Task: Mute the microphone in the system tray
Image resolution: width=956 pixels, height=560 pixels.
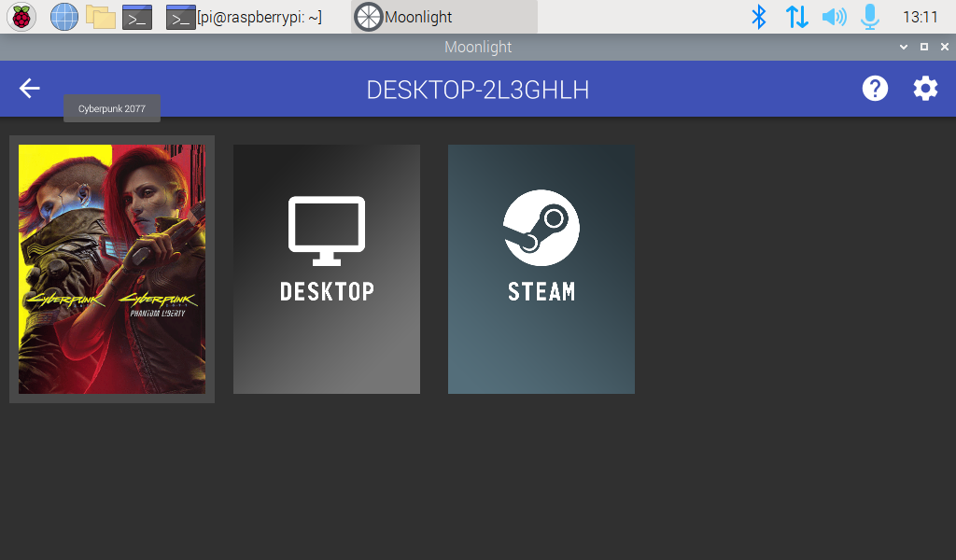Action: 871,16
